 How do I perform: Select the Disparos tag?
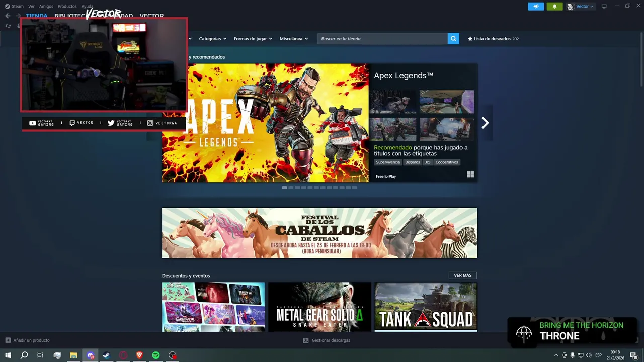pos(413,162)
